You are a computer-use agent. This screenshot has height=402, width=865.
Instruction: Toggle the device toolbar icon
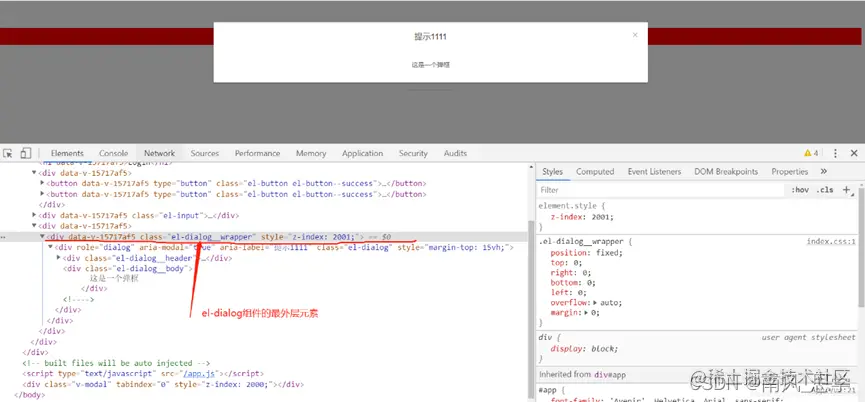25,153
